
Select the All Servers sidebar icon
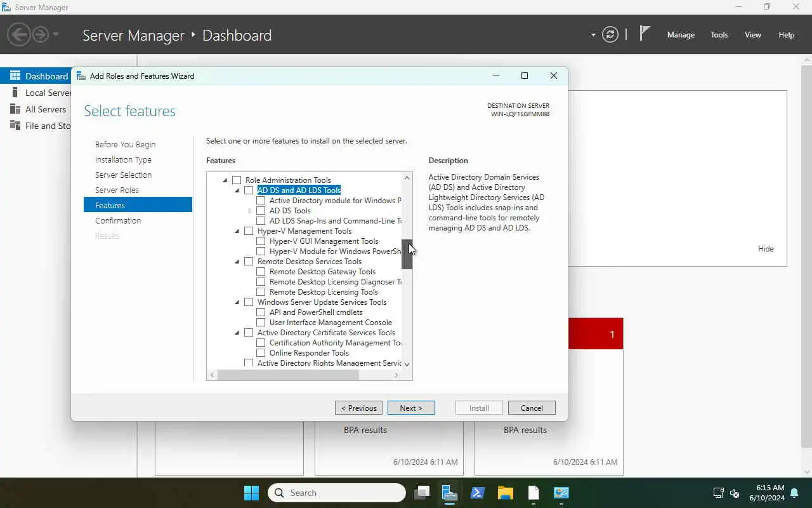(x=15, y=109)
